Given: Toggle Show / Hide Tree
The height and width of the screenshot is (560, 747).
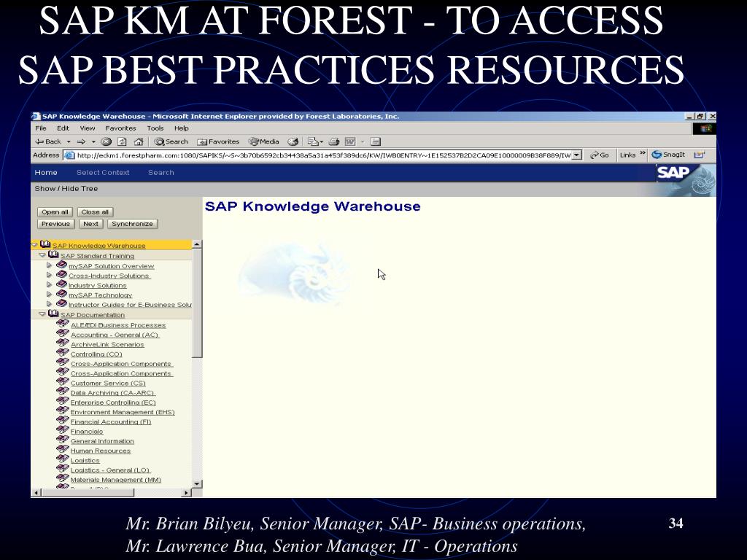Looking at the screenshot, I should pos(66,189).
